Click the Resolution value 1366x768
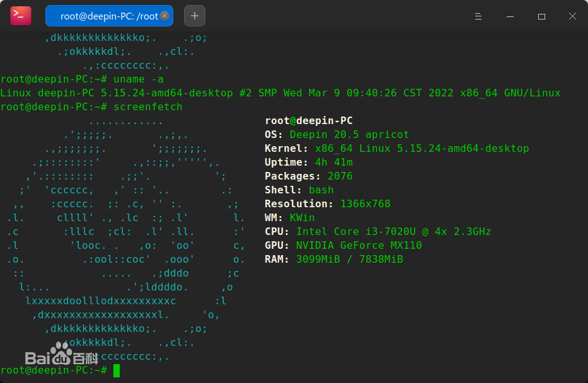Image resolution: width=588 pixels, height=383 pixels. click(365, 204)
